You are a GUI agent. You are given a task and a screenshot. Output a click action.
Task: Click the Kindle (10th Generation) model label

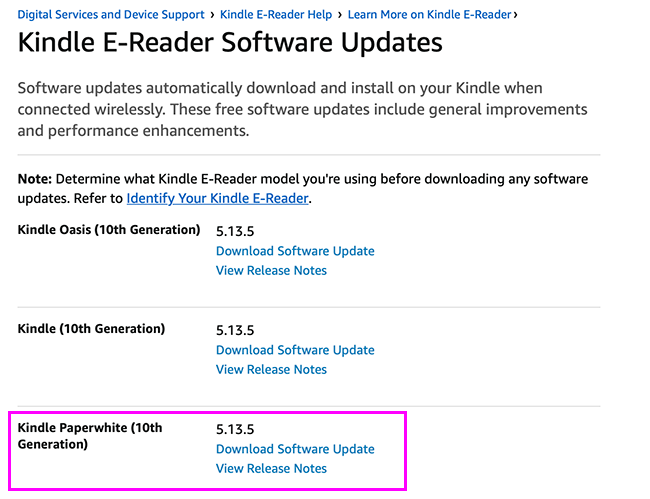[91, 329]
